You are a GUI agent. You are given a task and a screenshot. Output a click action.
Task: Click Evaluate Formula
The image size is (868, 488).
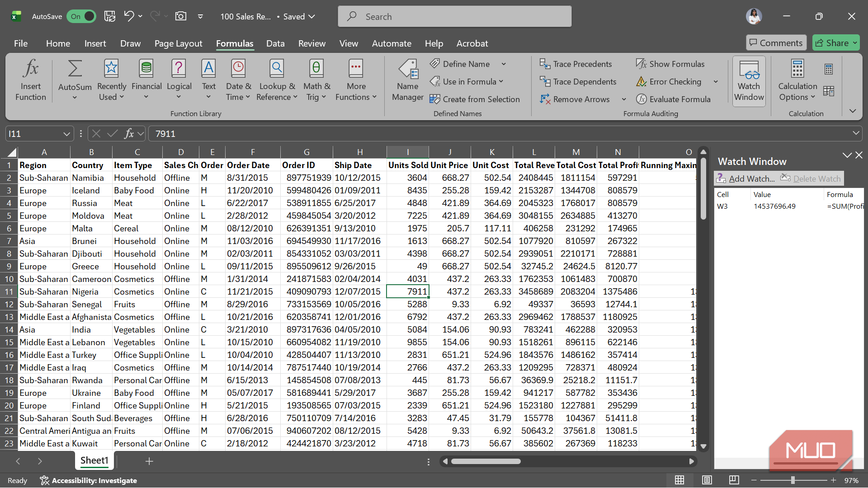(673, 99)
